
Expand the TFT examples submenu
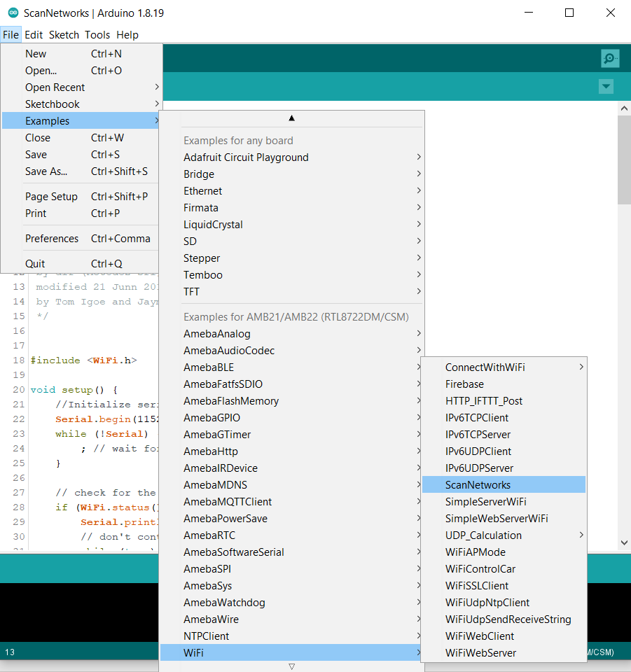[291, 291]
